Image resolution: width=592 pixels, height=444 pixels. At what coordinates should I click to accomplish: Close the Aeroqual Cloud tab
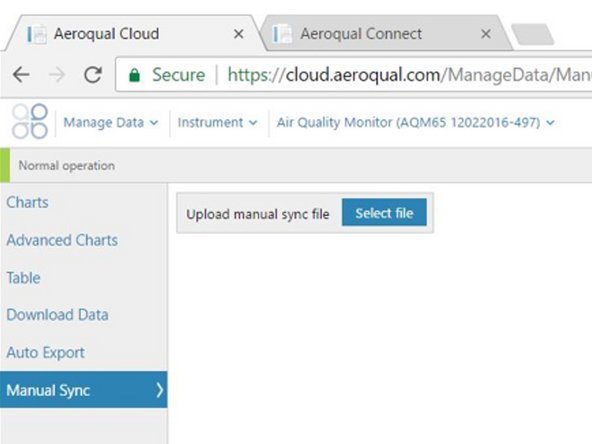(x=238, y=34)
